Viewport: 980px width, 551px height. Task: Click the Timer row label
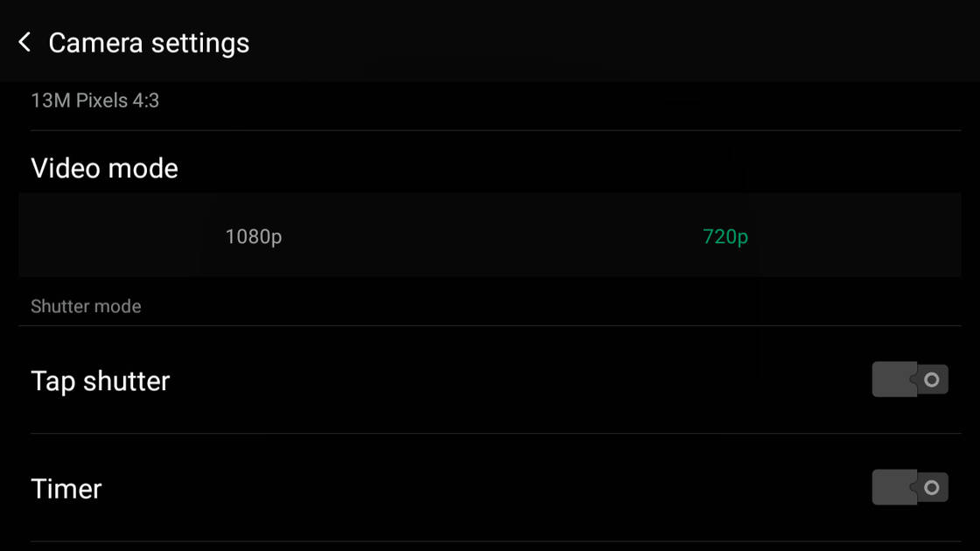(66, 488)
